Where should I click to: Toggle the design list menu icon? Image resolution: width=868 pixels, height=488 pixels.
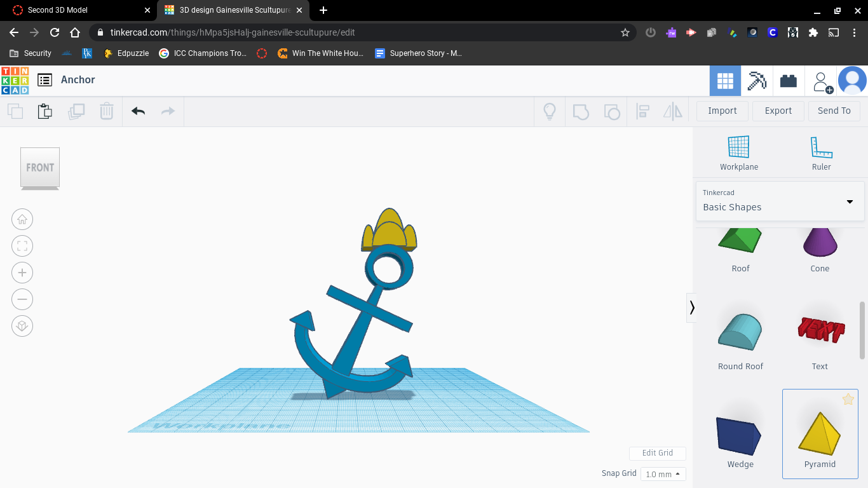44,80
